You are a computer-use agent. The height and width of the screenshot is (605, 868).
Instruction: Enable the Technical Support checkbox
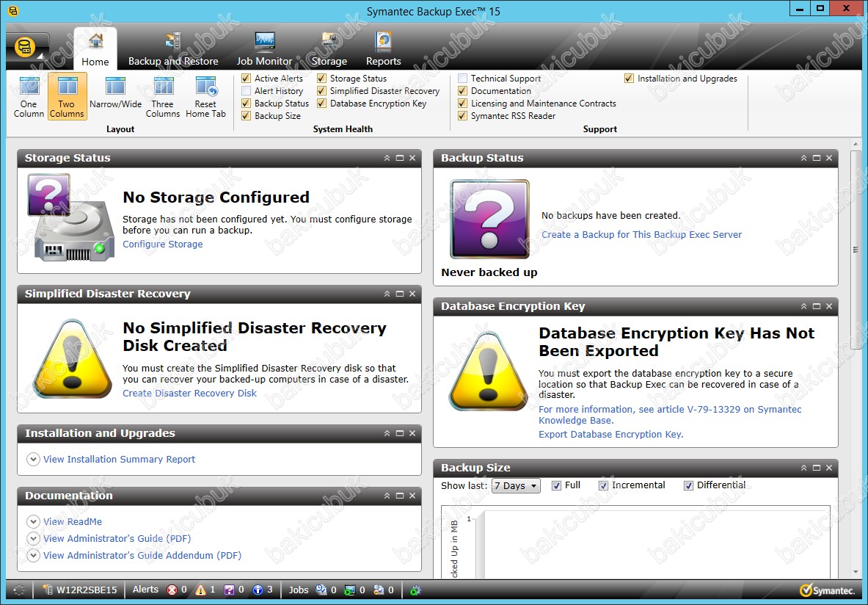[x=463, y=78]
